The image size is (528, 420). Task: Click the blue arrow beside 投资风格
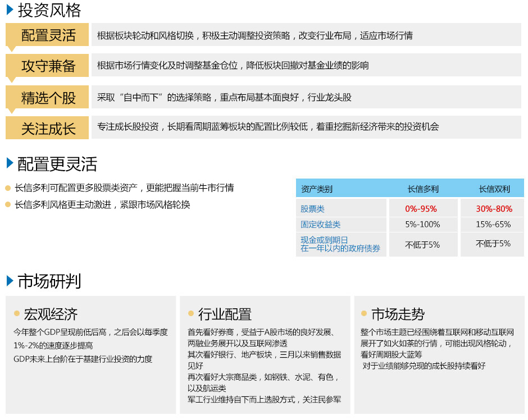10,10
